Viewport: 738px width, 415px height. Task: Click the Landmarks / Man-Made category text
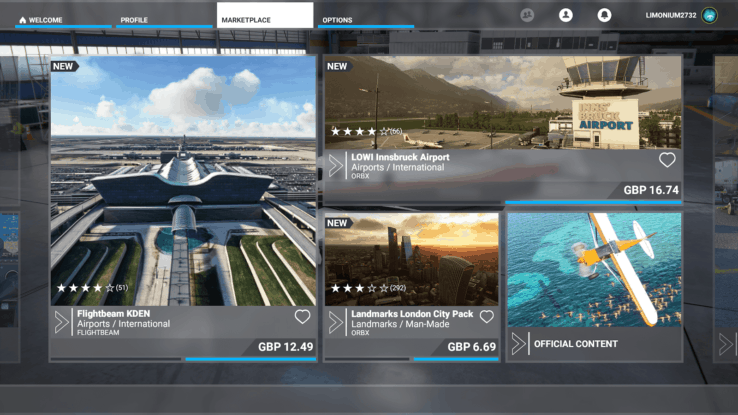click(400, 324)
